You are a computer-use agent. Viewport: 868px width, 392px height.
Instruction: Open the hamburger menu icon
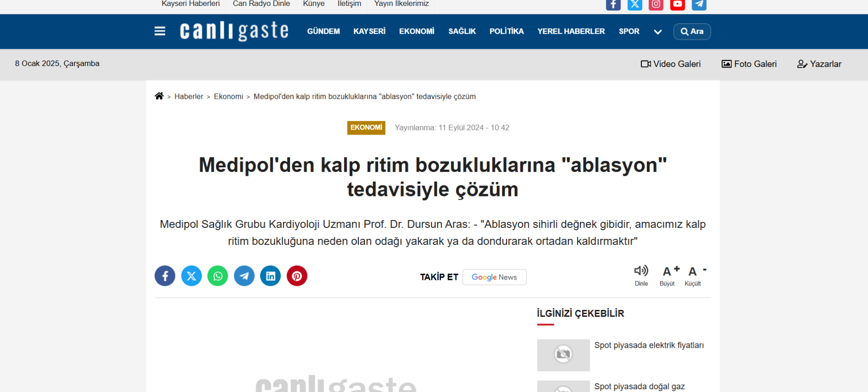[x=160, y=31]
